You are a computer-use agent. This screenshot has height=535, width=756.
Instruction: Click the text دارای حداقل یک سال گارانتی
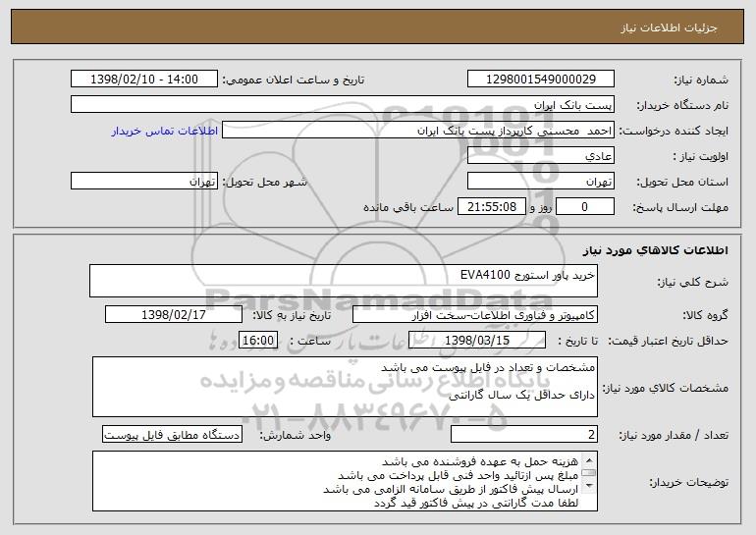[x=521, y=396]
